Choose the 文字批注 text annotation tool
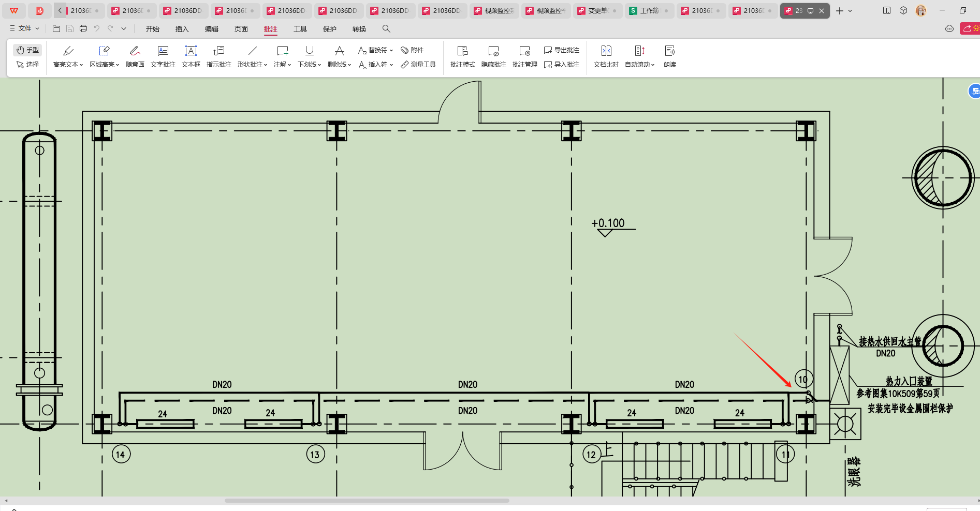This screenshot has height=511, width=980. tap(163, 57)
